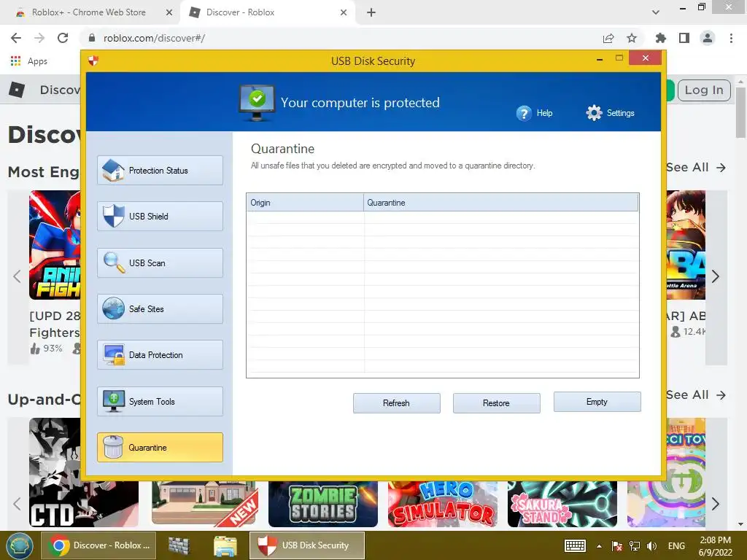Select the Quarantine sidebar item

point(160,447)
